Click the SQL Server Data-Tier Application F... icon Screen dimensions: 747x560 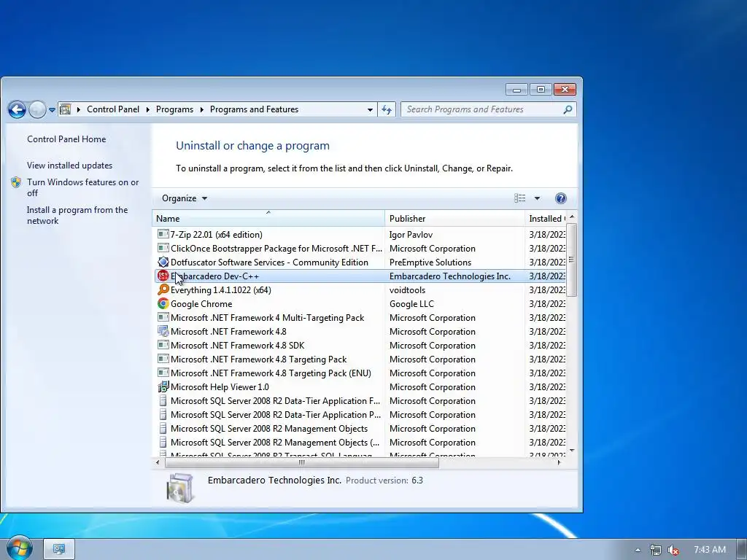coord(163,400)
